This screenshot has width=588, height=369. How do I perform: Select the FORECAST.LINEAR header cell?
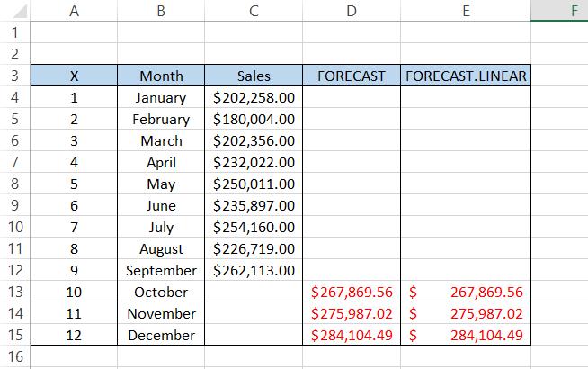466,76
